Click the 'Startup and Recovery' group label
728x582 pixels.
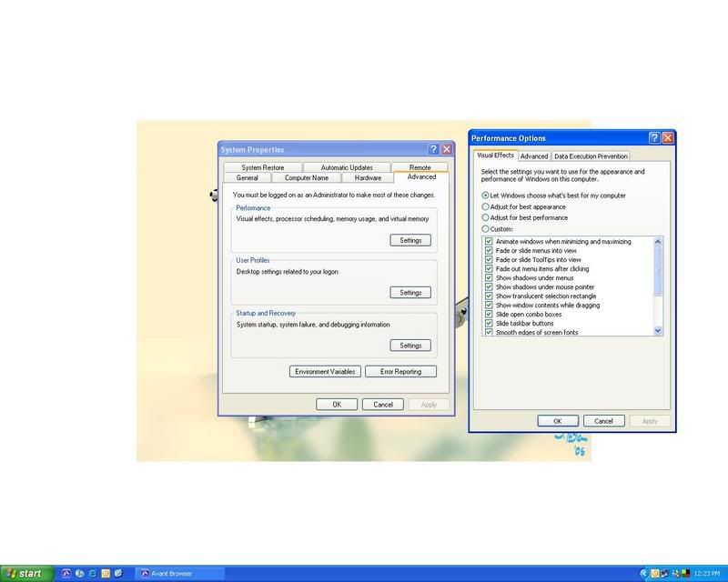tap(266, 313)
